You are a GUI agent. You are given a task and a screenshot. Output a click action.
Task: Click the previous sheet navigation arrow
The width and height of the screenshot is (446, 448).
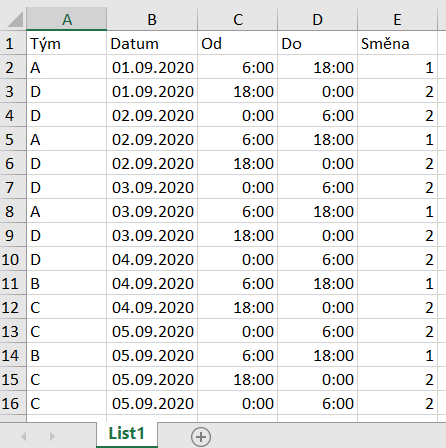(x=24, y=436)
